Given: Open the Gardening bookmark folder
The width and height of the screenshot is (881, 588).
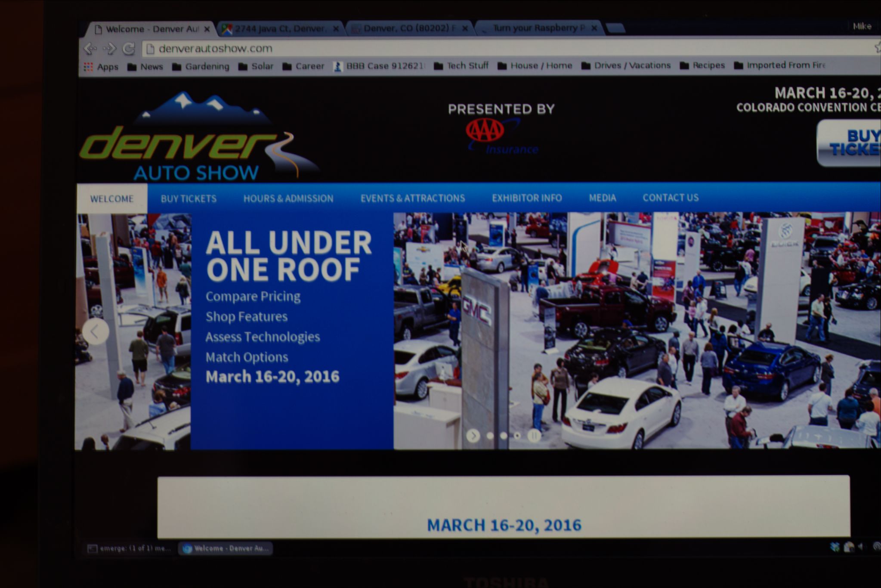Looking at the screenshot, I should click(x=201, y=66).
